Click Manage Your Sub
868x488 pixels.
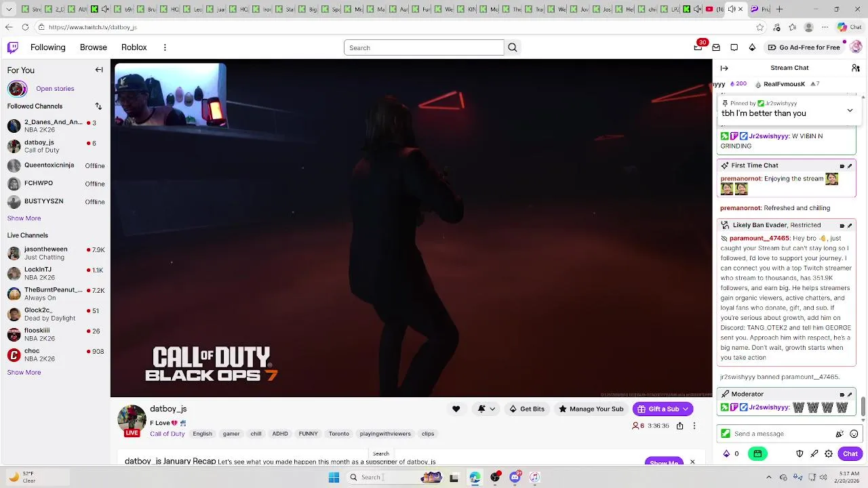pos(591,409)
